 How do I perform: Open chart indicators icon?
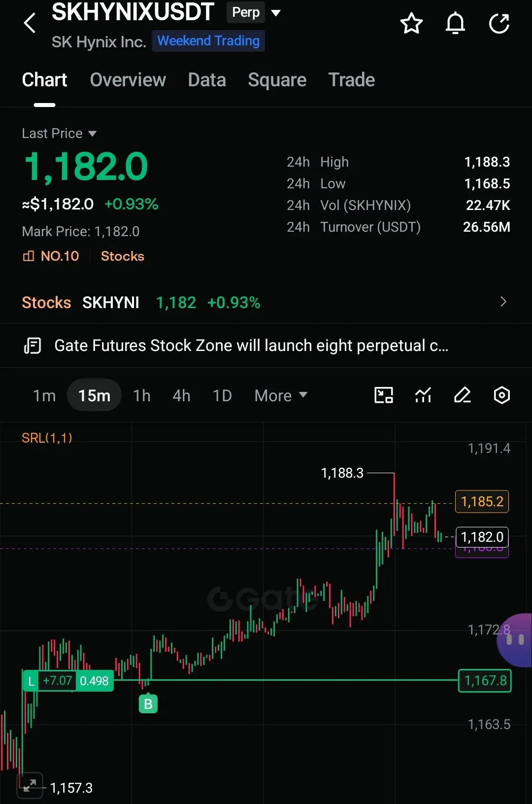click(423, 395)
